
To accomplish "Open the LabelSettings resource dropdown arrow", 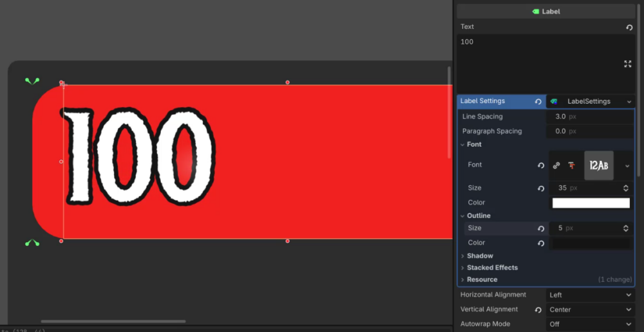I will coord(629,102).
